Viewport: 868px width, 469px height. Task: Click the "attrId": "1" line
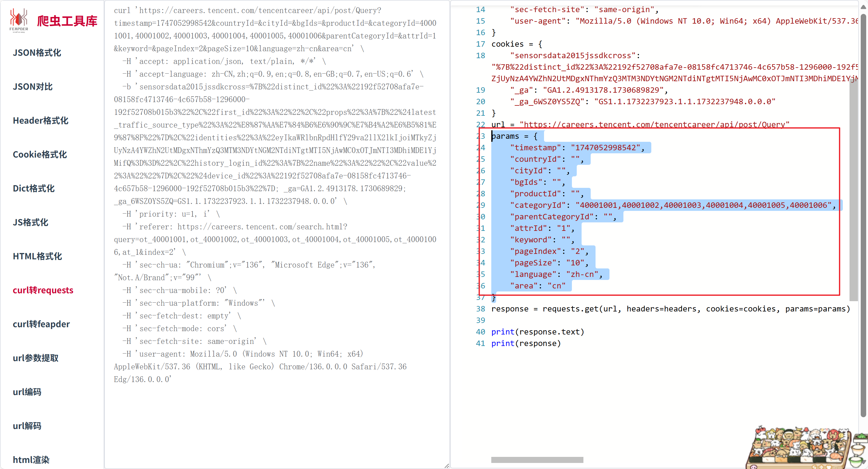click(x=542, y=228)
